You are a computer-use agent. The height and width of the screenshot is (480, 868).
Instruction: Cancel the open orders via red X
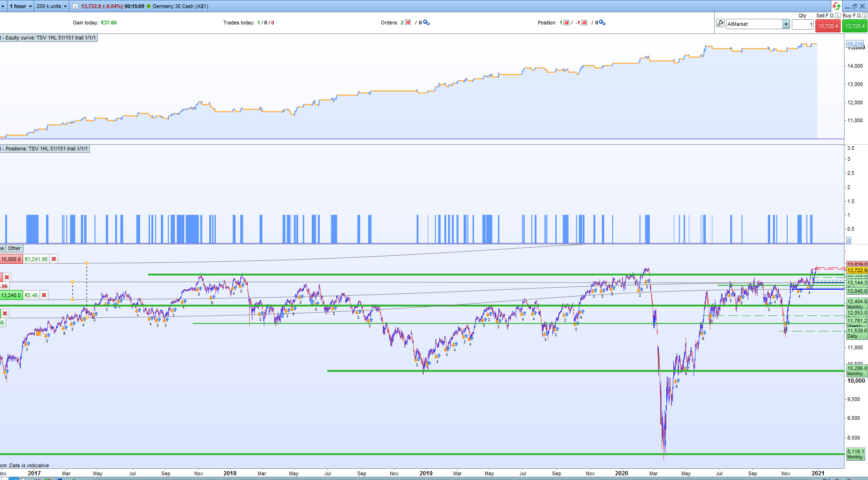[408, 22]
